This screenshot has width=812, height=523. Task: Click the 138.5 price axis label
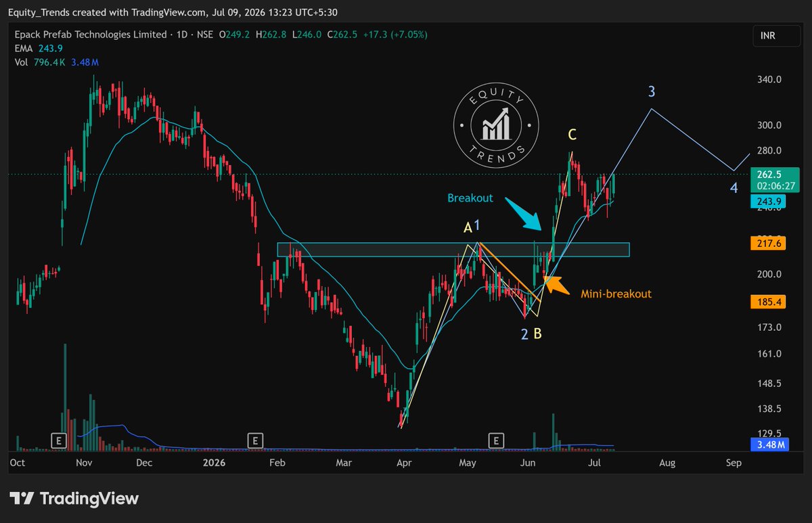[769, 409]
